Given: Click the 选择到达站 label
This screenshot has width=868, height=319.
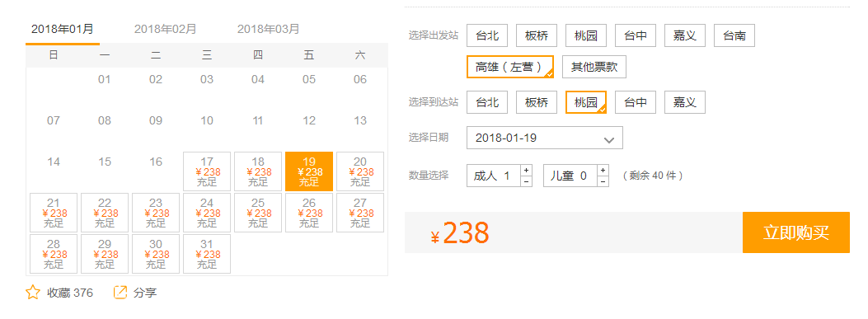Looking at the screenshot, I should click(434, 102).
